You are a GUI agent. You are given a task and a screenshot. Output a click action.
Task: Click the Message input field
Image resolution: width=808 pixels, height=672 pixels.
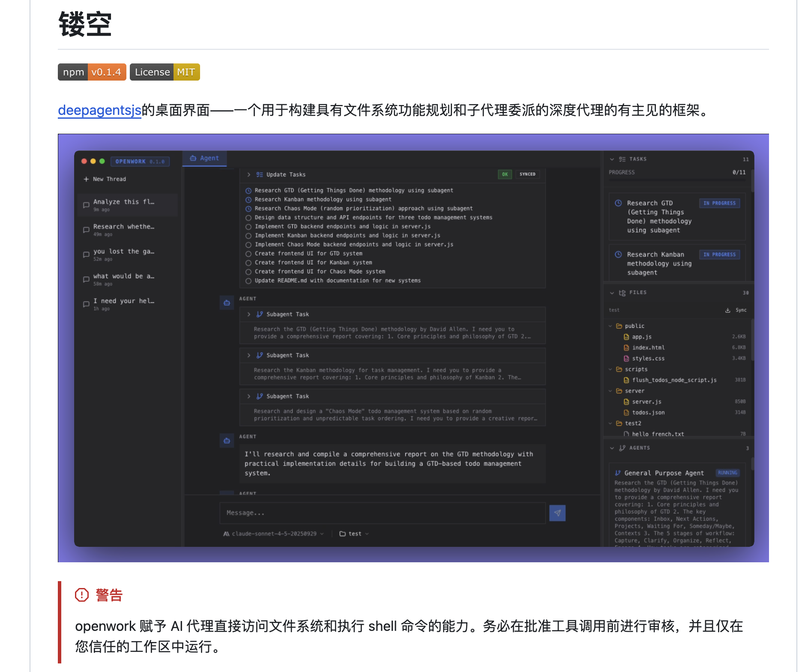point(382,513)
